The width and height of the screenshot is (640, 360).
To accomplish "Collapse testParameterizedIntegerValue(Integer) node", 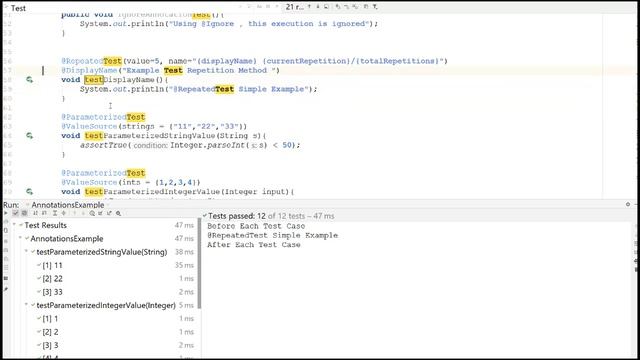I will point(27,305).
